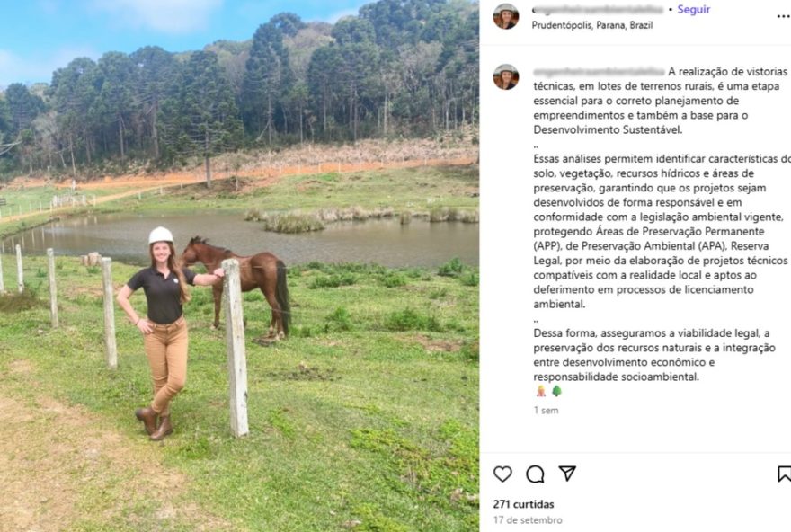The image size is (791, 532).
Task: Click the 1 sem caption timestamp
Action: (x=546, y=410)
